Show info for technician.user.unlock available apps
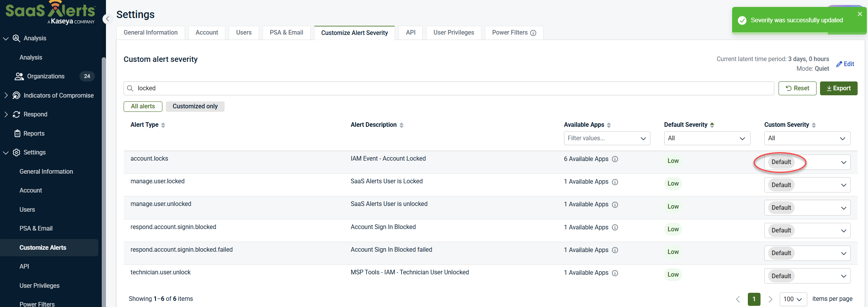The width and height of the screenshot is (868, 307). [x=615, y=273]
